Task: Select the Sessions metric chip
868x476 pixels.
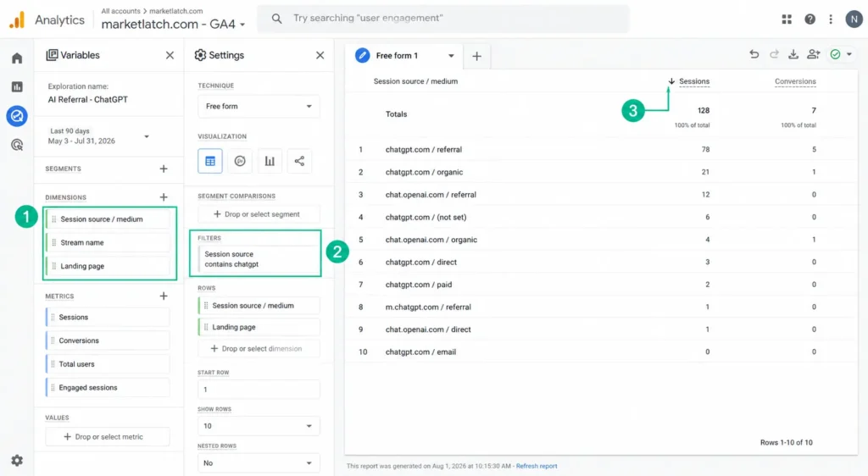Action: point(108,318)
